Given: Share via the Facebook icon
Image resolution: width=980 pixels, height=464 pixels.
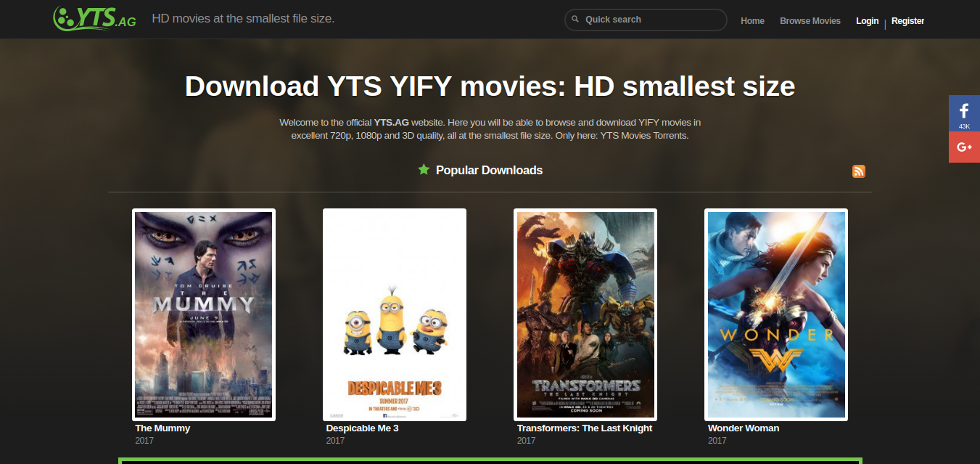Looking at the screenshot, I should click(x=964, y=112).
